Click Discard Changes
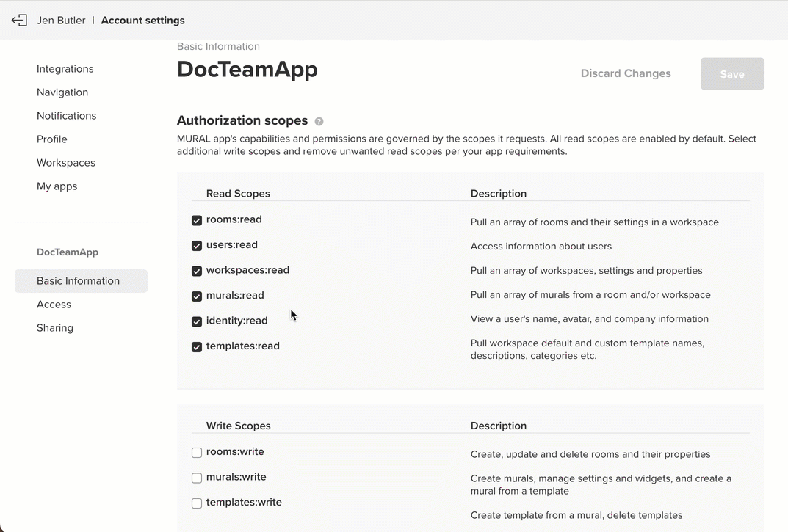The image size is (788, 532). pyautogui.click(x=626, y=73)
